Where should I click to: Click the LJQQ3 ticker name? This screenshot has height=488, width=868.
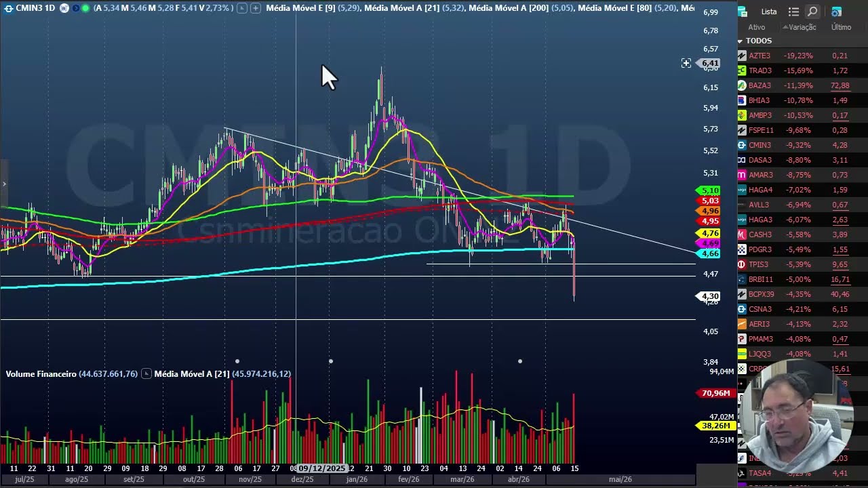pos(760,354)
